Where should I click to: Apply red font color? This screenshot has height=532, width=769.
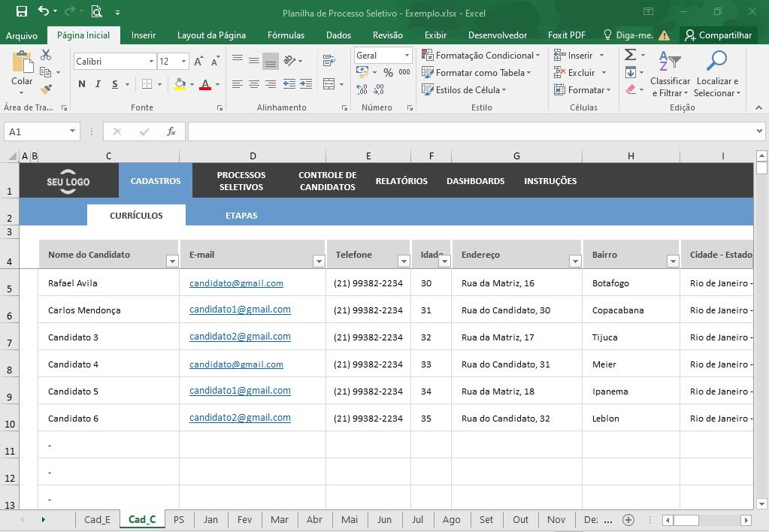click(x=205, y=84)
